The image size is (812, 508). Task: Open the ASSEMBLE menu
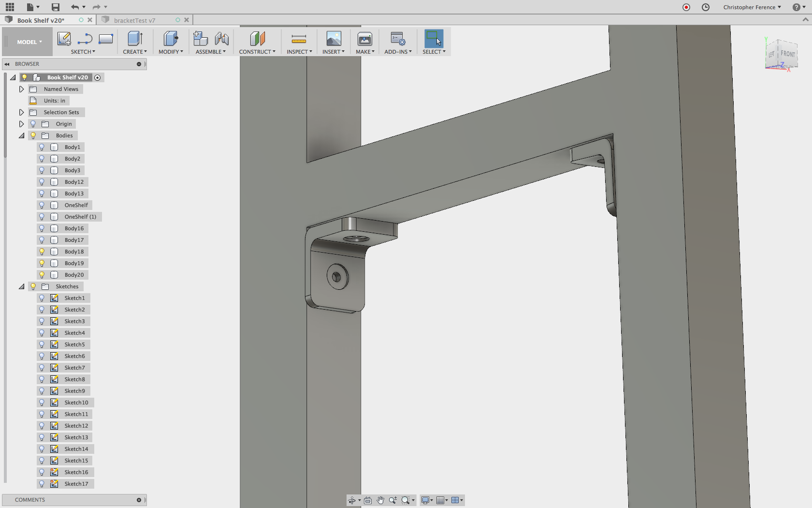(x=211, y=52)
